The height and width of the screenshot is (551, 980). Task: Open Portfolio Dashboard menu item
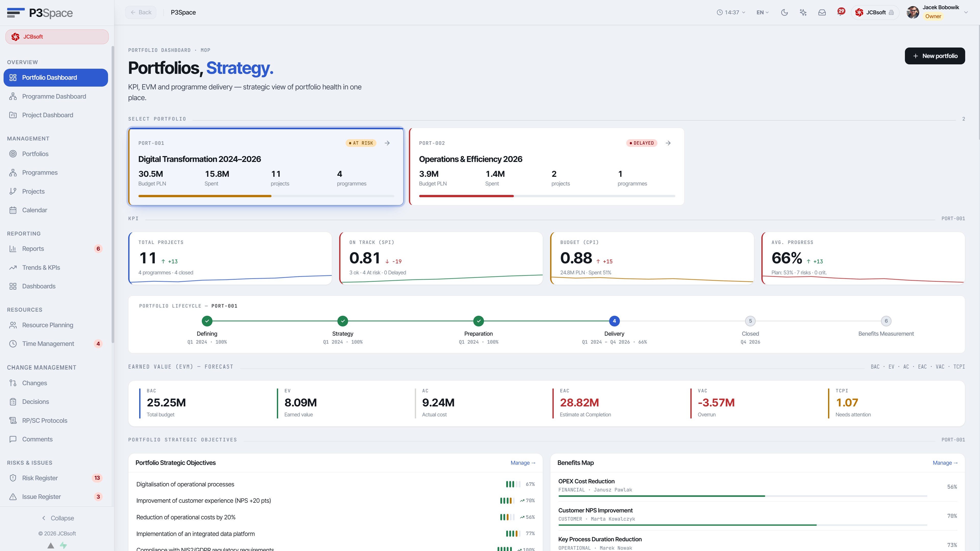[56, 78]
